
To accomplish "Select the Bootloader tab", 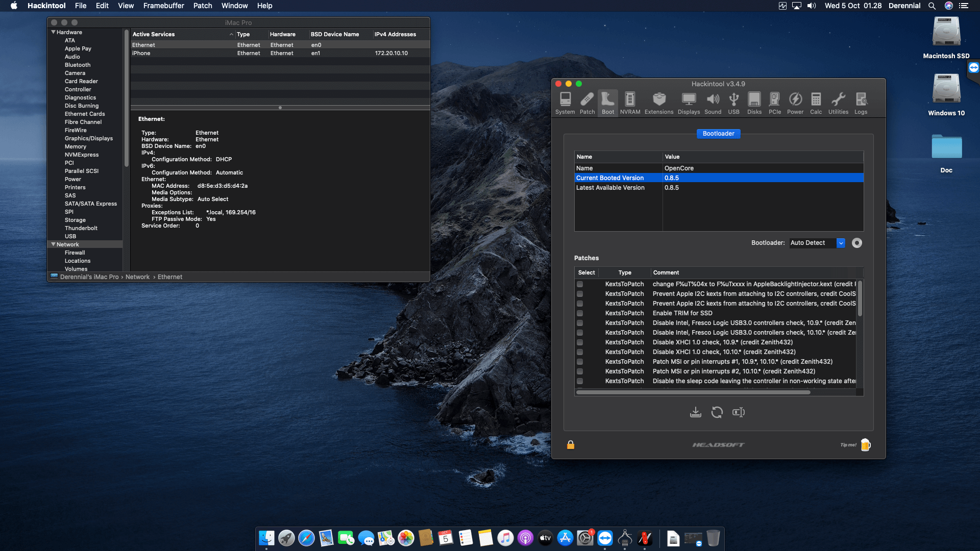I will tap(718, 133).
